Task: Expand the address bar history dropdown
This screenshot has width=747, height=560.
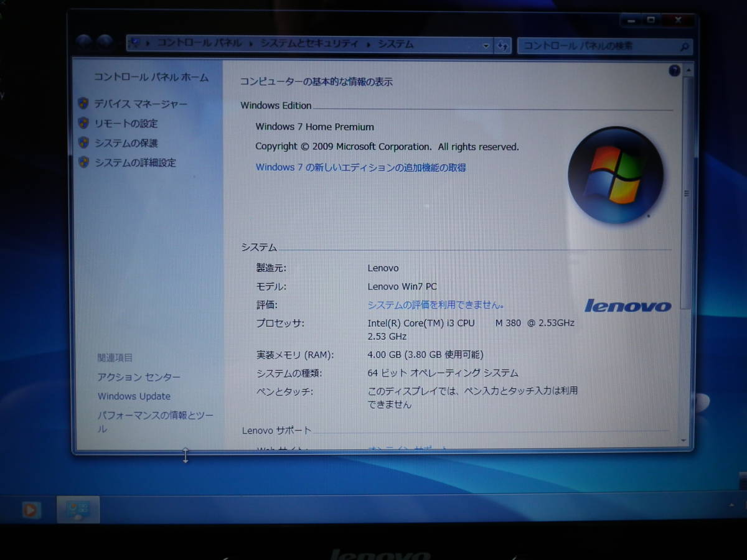Action: tap(487, 45)
